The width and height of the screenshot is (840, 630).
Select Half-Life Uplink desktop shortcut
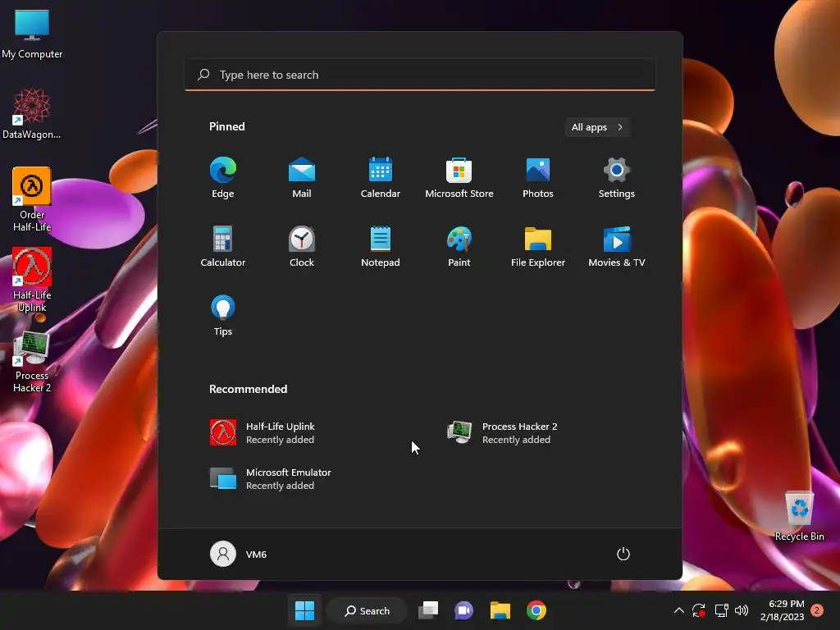click(32, 280)
